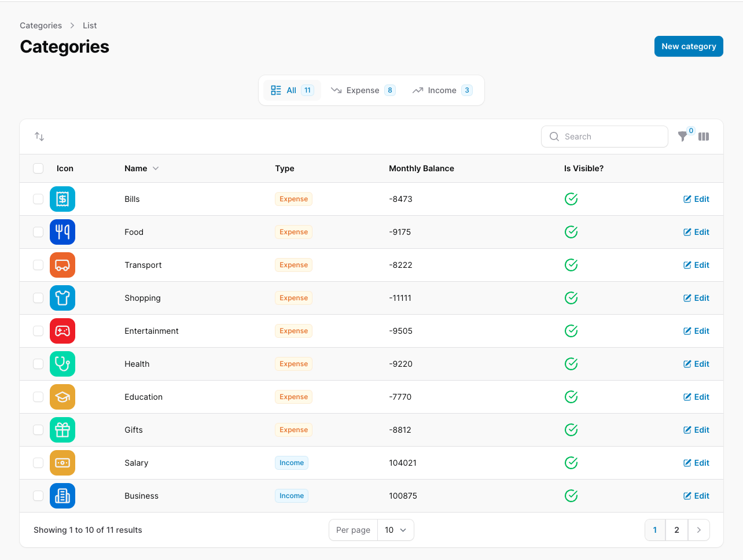The image size is (743, 560).
Task: Click the Entertainment game controller icon
Action: pos(62,331)
